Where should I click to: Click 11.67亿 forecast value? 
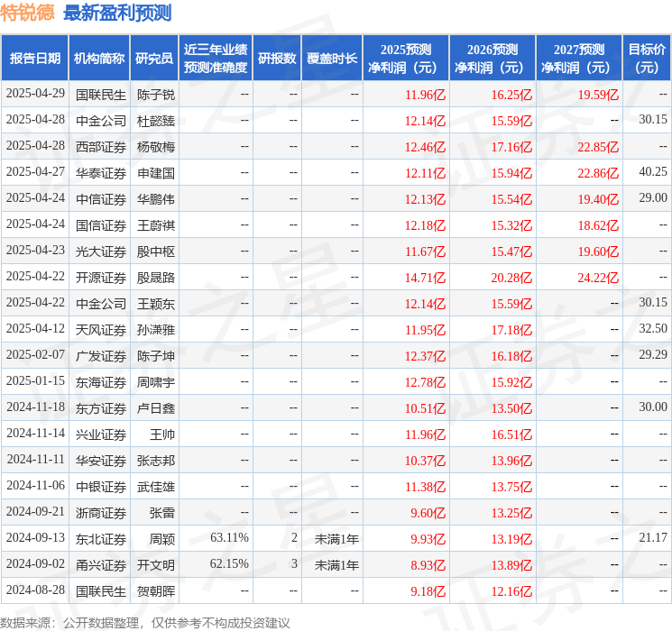pyautogui.click(x=425, y=251)
